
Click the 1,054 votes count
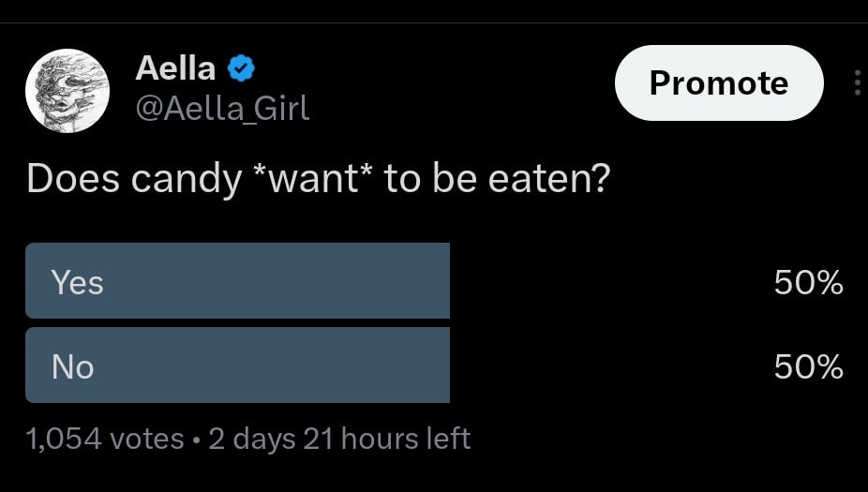(x=105, y=438)
